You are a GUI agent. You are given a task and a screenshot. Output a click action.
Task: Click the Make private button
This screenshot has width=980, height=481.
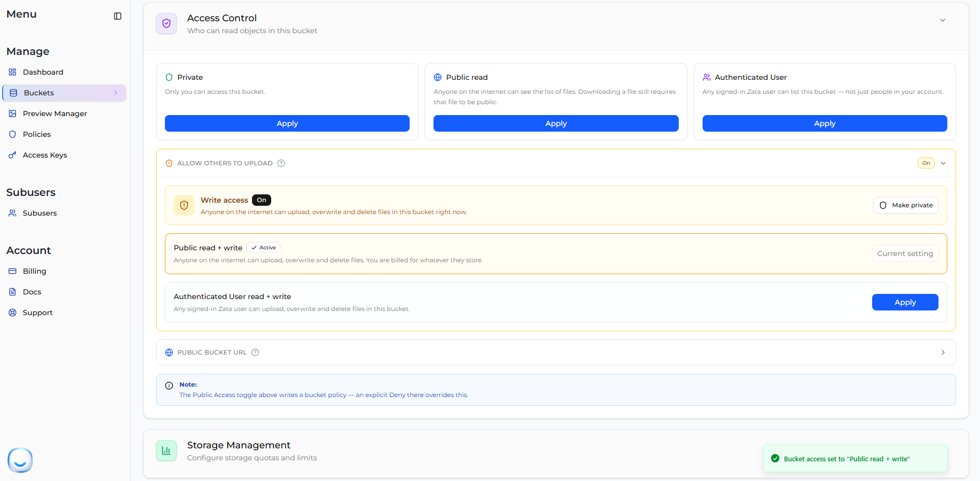(906, 205)
